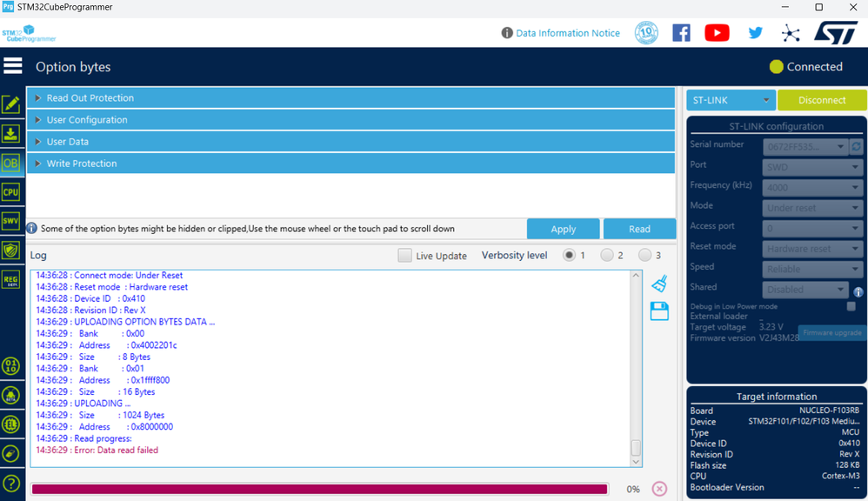Open the Mode Under reset dropdown
868x501 pixels.
(x=812, y=208)
